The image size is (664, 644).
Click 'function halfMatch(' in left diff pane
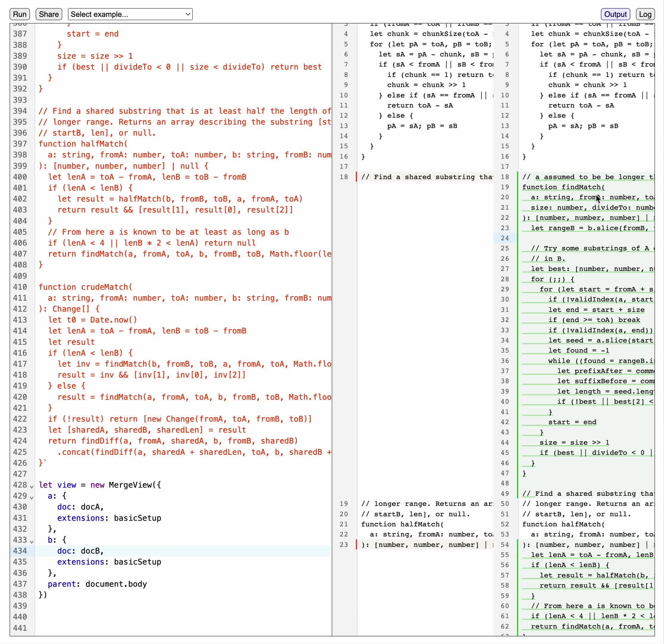402,524
